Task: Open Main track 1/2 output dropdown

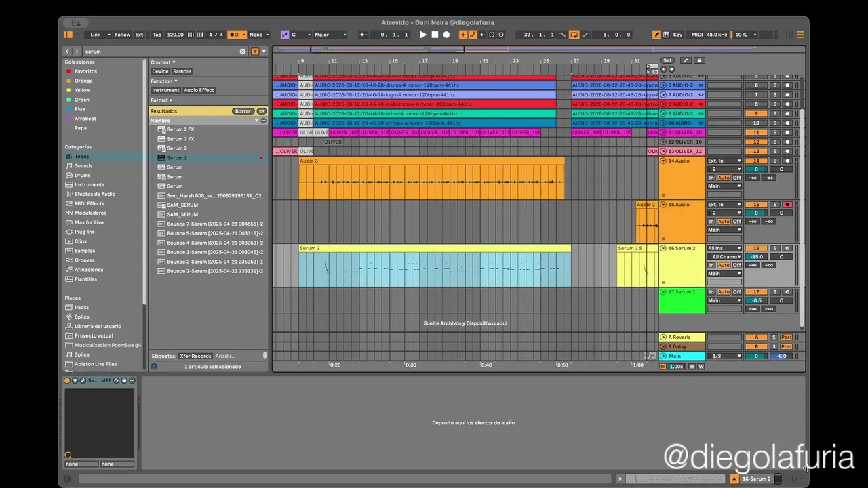Action: [x=724, y=356]
